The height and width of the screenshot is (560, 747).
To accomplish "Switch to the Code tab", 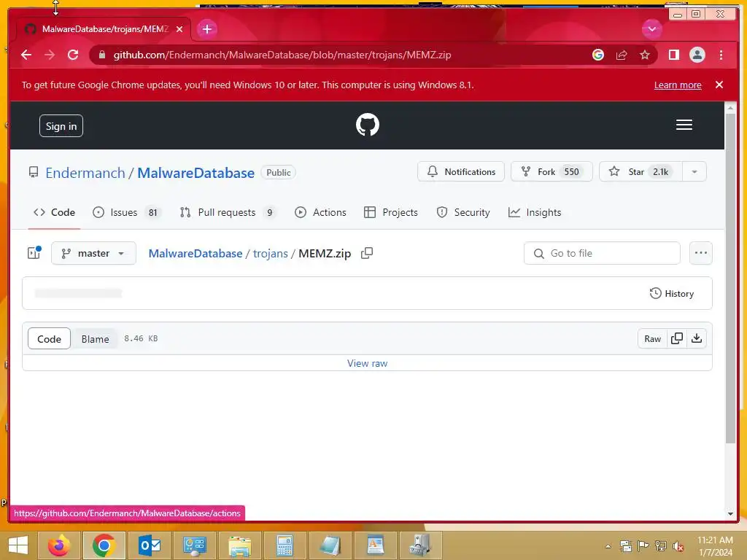I will (x=54, y=212).
